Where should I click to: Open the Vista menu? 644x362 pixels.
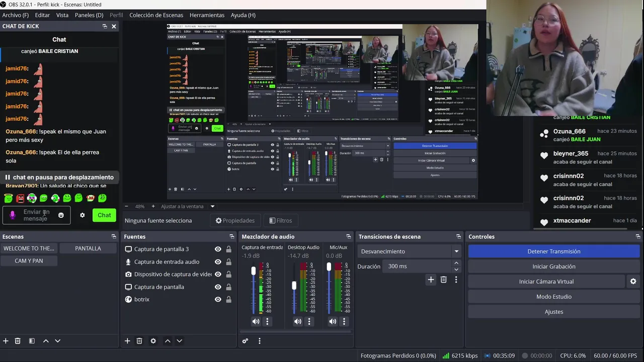pyautogui.click(x=62, y=15)
